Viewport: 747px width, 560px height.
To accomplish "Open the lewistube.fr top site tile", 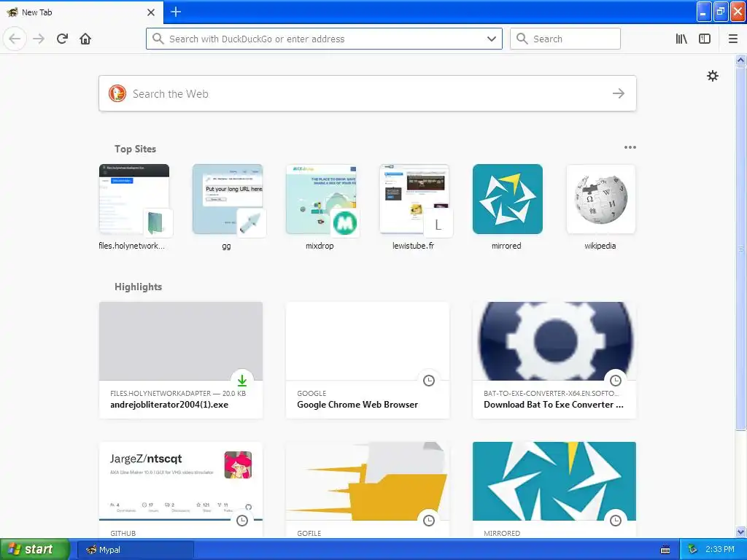I will (x=414, y=206).
